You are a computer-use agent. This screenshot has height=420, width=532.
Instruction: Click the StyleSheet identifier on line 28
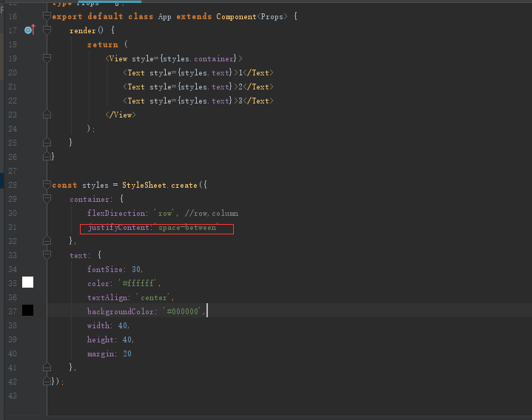pyautogui.click(x=145, y=185)
